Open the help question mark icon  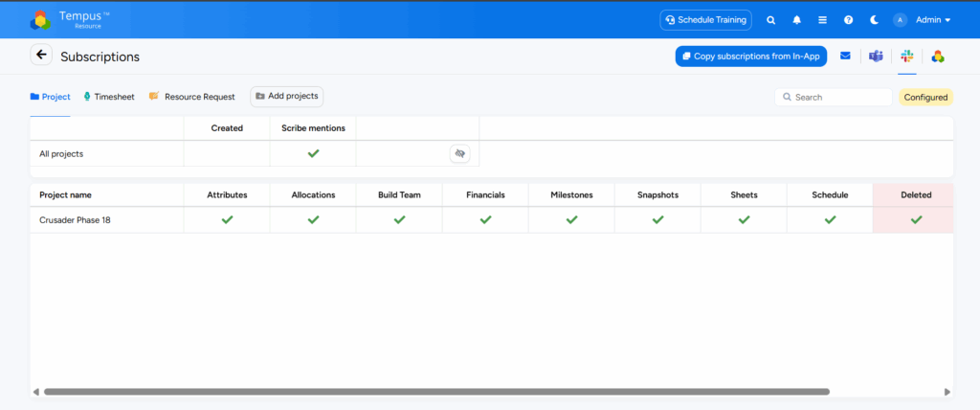click(x=848, y=20)
